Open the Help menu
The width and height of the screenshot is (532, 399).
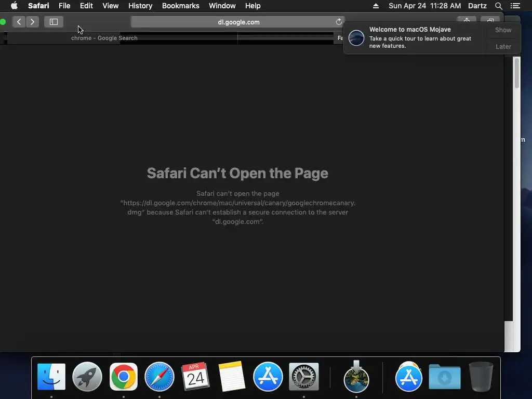tap(253, 6)
